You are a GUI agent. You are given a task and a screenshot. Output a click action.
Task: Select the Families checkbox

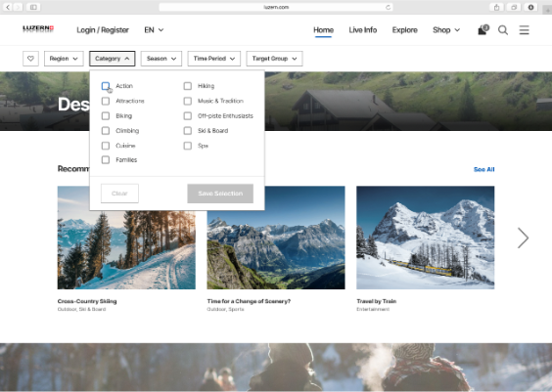pos(106,160)
